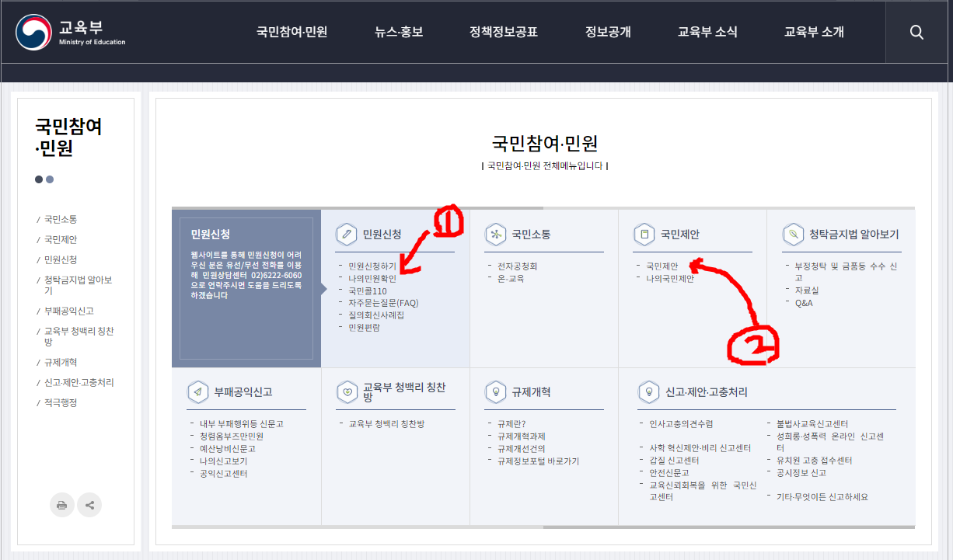
Task: Open the 나의민원확인 link
Action: click(372, 279)
